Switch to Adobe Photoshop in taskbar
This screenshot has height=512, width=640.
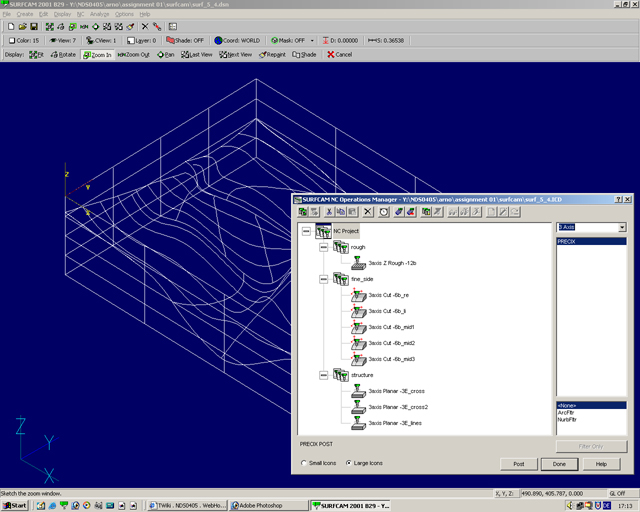[x=268, y=505]
